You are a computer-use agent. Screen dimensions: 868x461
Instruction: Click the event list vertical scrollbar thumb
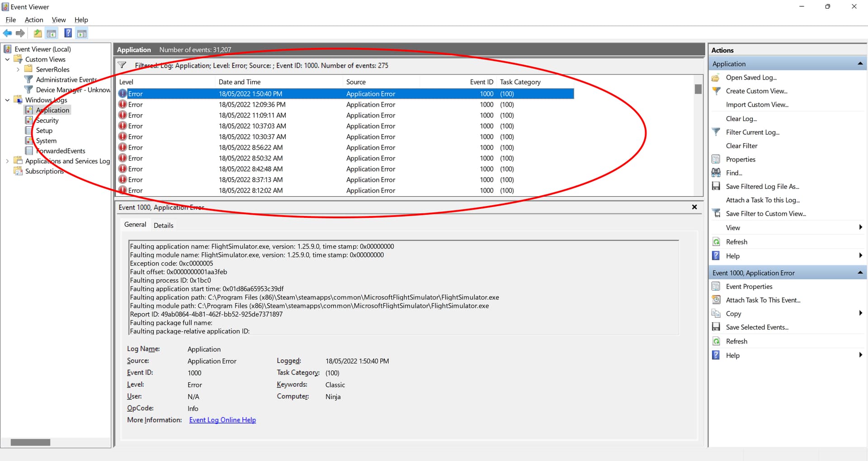pyautogui.click(x=698, y=89)
